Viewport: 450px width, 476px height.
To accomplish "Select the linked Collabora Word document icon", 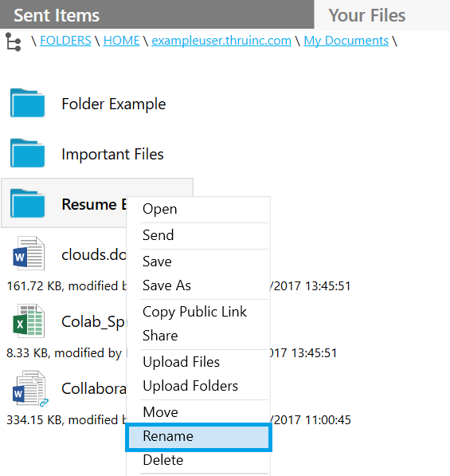I will click(30, 388).
